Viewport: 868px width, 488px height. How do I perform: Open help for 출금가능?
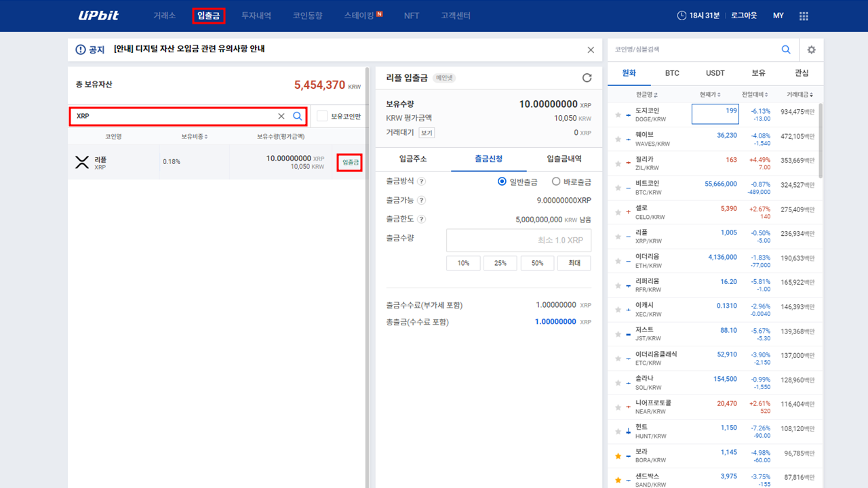421,201
